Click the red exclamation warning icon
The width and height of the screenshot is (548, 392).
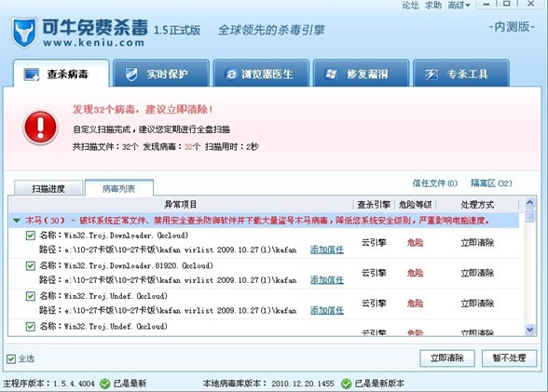[x=41, y=128]
